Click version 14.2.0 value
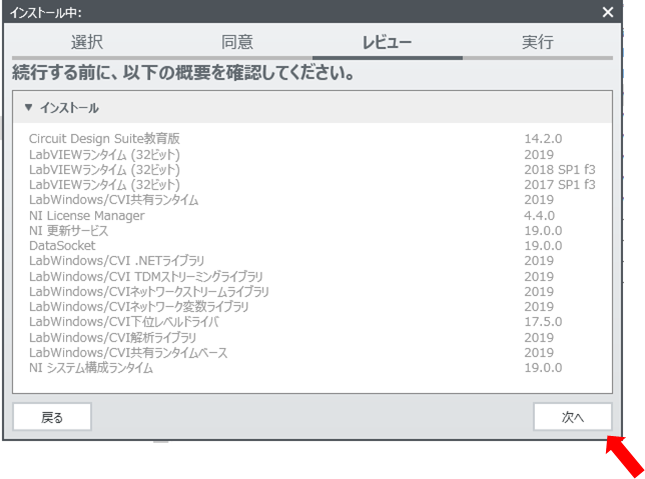Viewport: 645px width, 479px height. click(543, 139)
